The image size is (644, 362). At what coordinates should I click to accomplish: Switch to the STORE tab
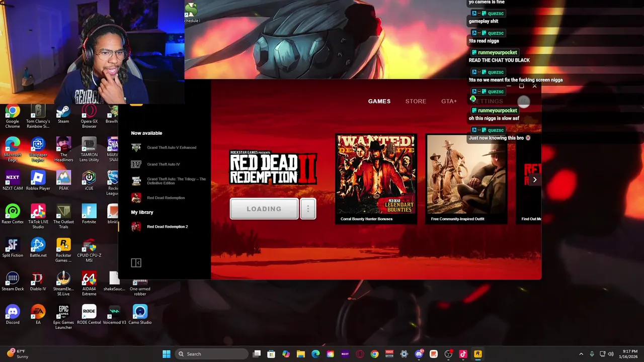[x=416, y=101]
